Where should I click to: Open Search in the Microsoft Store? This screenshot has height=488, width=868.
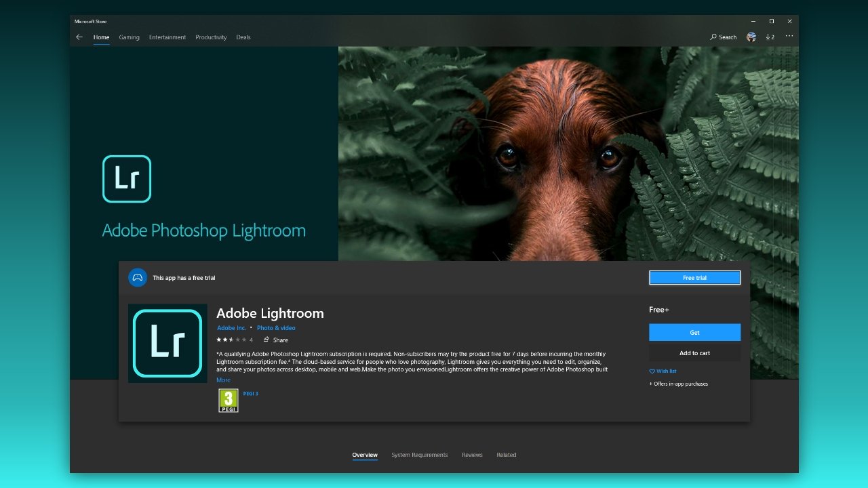coord(722,37)
